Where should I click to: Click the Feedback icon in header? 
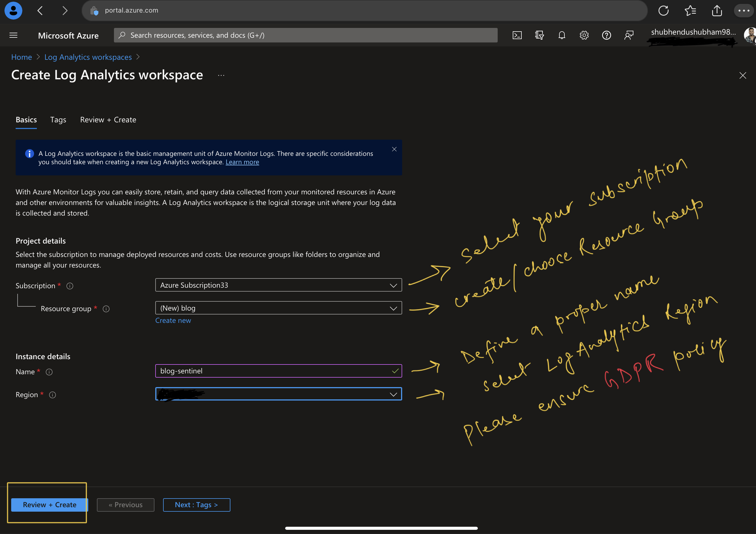tap(629, 35)
